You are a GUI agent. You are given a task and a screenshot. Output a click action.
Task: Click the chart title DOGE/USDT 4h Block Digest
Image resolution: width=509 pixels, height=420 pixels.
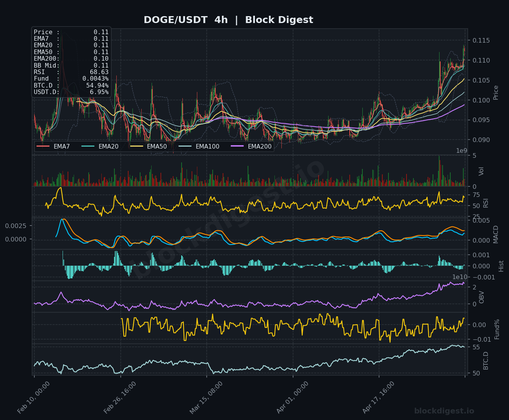[x=228, y=20]
